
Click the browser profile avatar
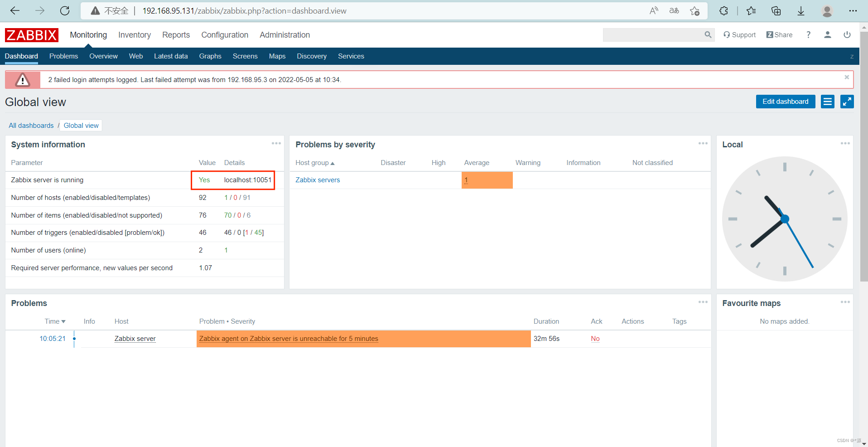click(827, 11)
